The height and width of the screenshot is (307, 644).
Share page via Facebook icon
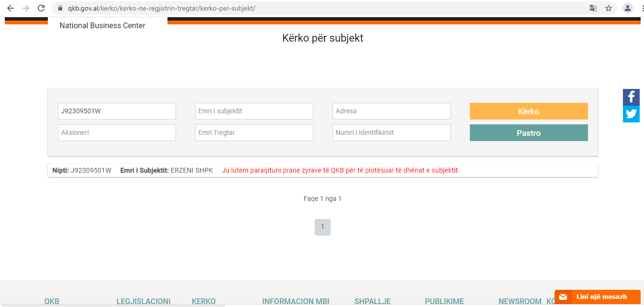[631, 97]
